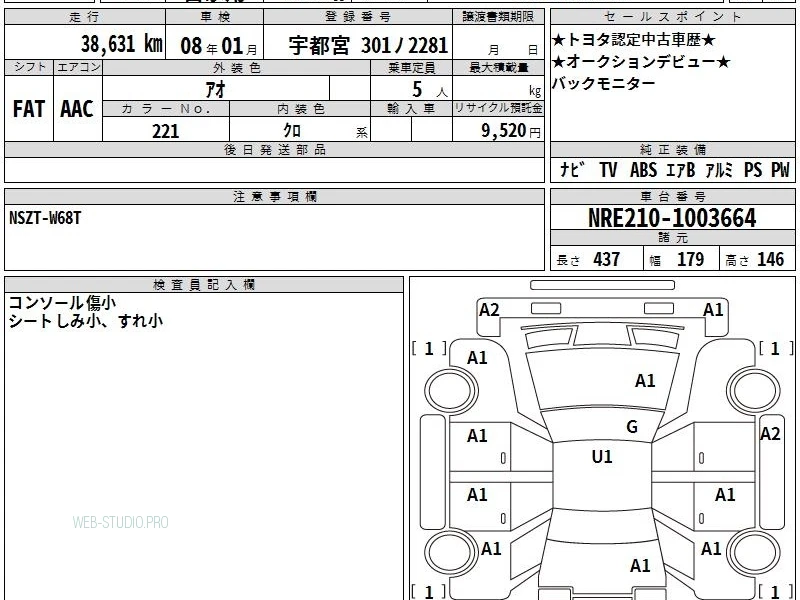
Task: Click the 輸入車 header cell
Action: click(412, 109)
